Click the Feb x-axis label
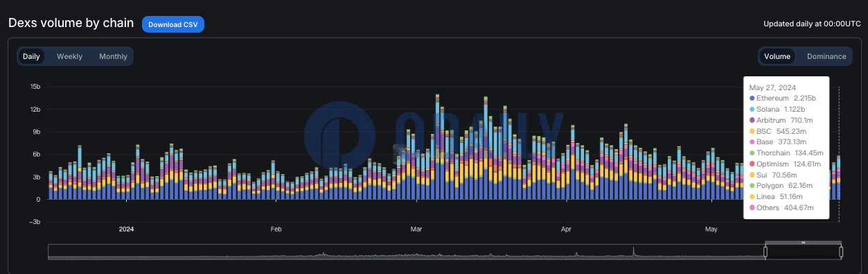Image resolution: width=868 pixels, height=274 pixels. click(276, 229)
